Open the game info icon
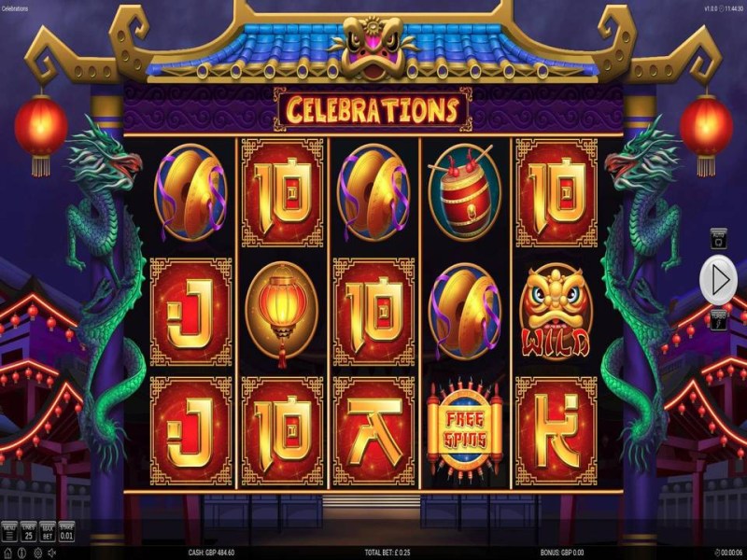The width and height of the screenshot is (747, 560). [x=21, y=553]
